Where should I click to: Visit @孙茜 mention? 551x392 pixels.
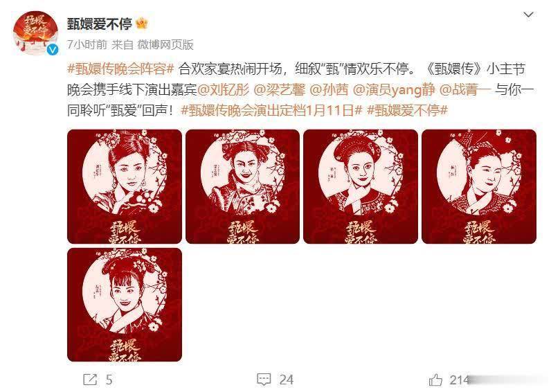click(x=329, y=90)
